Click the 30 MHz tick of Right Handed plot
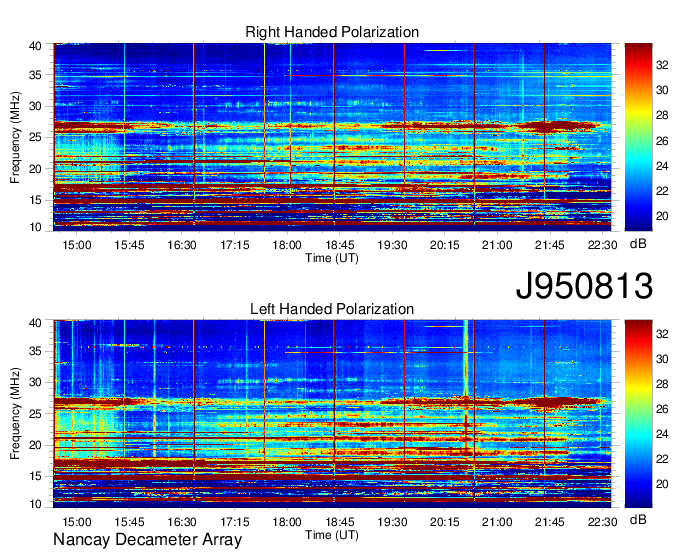680x552 pixels. (35, 106)
